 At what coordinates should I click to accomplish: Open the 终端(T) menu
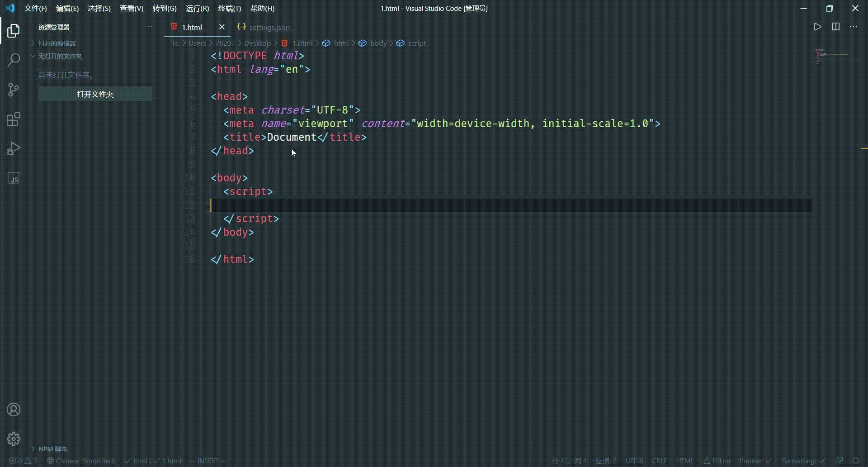click(x=229, y=8)
